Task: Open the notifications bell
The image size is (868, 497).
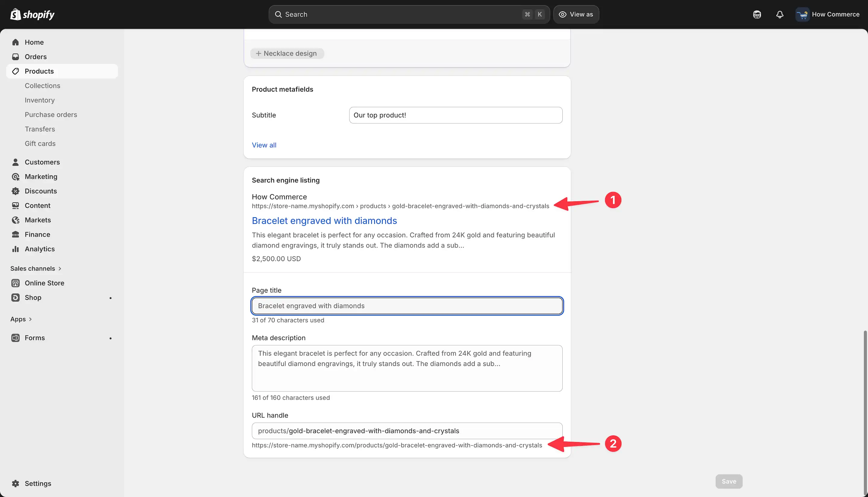Action: [x=780, y=14]
